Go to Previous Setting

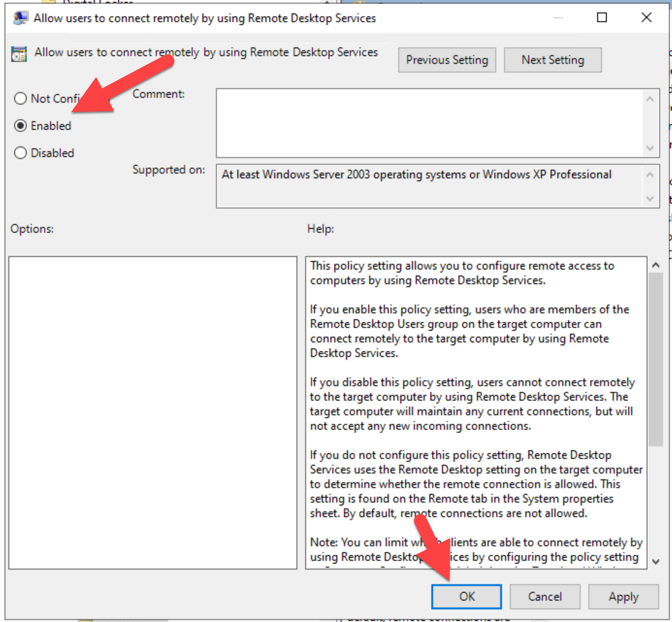[x=447, y=60]
